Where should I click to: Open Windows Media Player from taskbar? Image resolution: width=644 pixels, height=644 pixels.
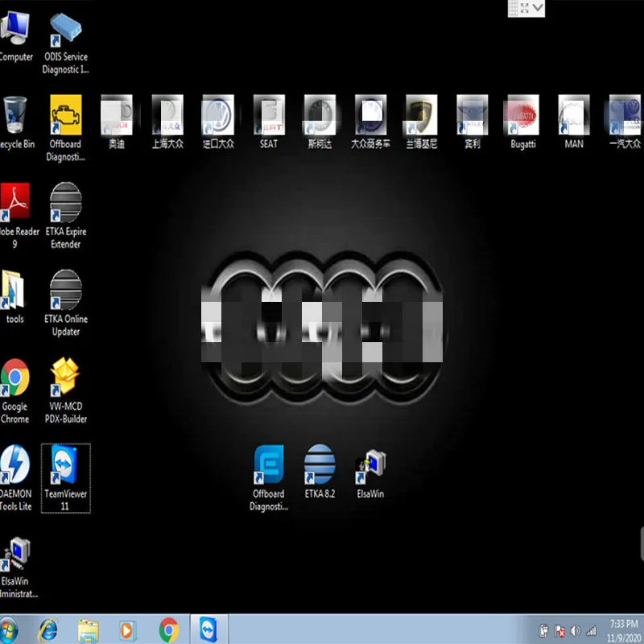[x=127, y=630]
